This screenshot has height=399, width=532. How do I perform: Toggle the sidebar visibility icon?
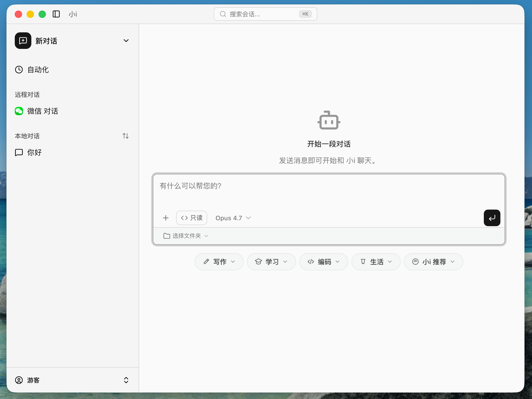click(x=56, y=14)
